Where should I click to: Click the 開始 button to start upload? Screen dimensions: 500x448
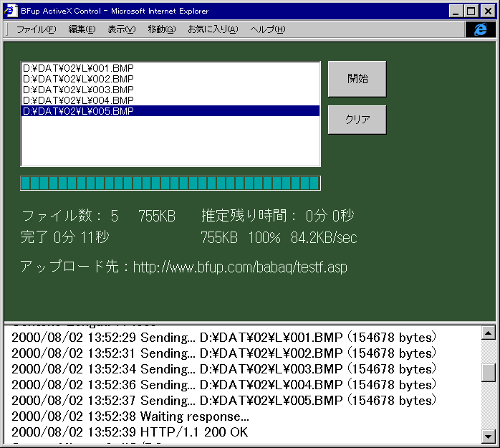point(357,79)
